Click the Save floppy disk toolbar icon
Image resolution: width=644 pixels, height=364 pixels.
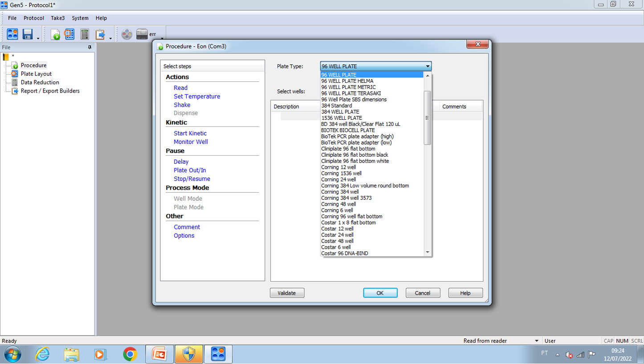[x=28, y=34]
